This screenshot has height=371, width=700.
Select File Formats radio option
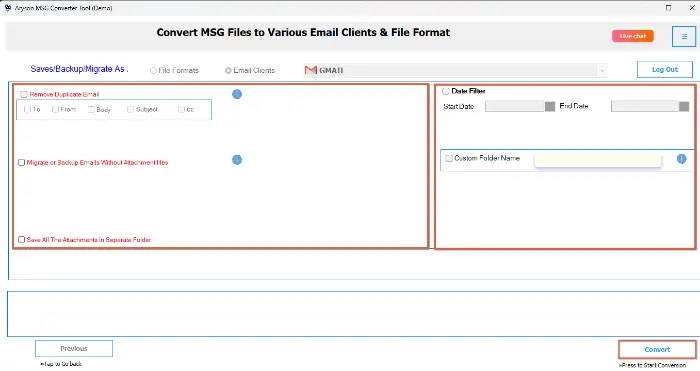pyautogui.click(x=153, y=71)
